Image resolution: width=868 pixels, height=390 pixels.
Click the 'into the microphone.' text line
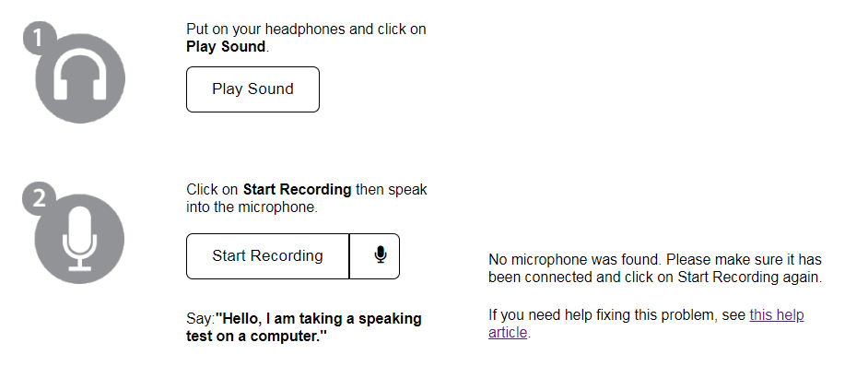252,207
